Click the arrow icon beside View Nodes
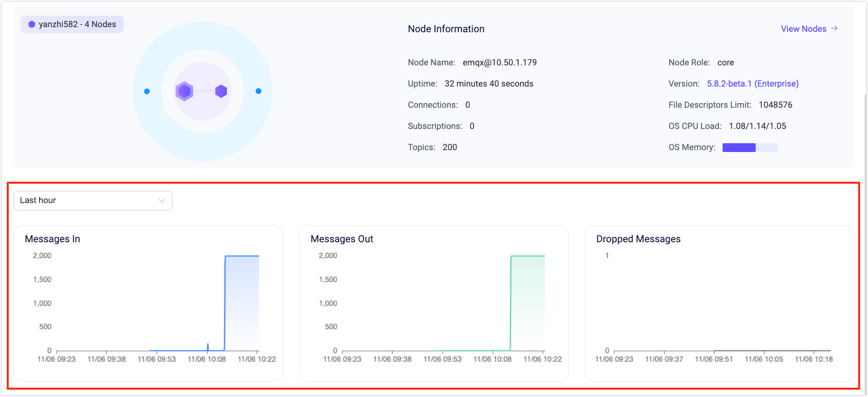The image size is (868, 397). pyautogui.click(x=834, y=29)
